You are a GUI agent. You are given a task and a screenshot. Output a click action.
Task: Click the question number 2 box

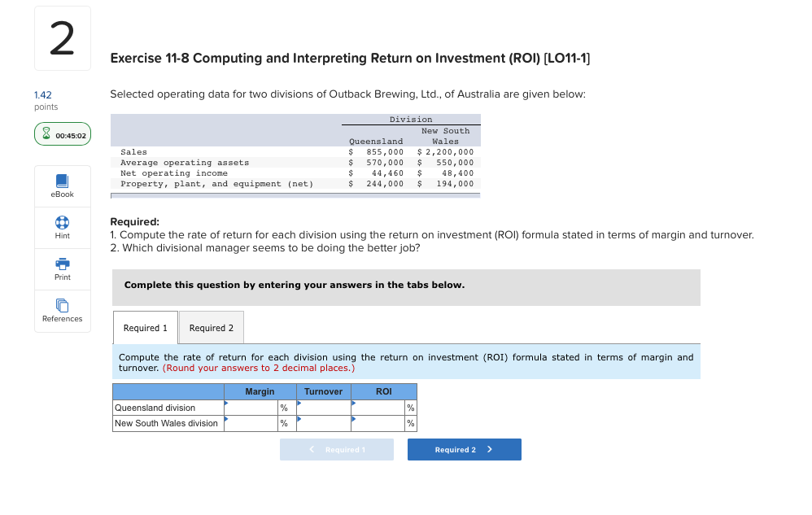[x=62, y=37]
